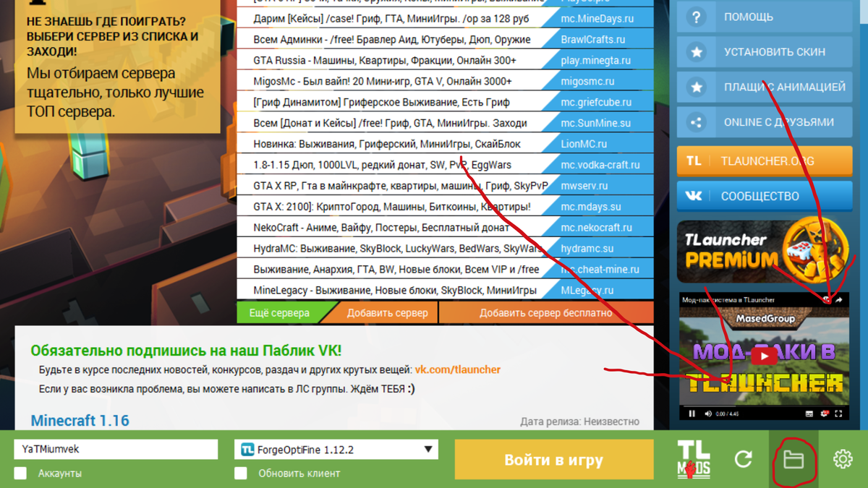
Task: Mute the video with the speaker icon
Action: coord(708,414)
